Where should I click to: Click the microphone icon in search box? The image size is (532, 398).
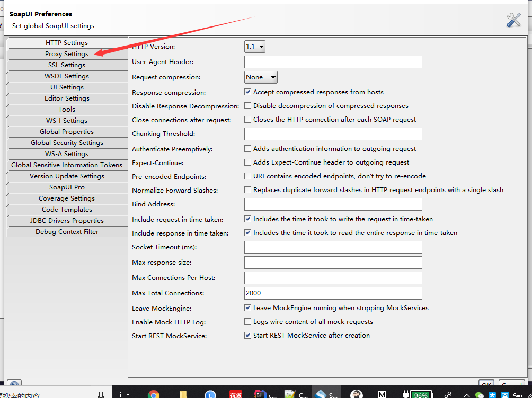click(x=101, y=395)
